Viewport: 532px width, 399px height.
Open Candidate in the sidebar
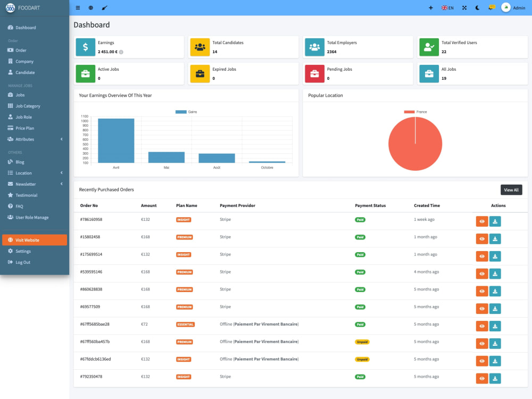(x=35, y=72)
